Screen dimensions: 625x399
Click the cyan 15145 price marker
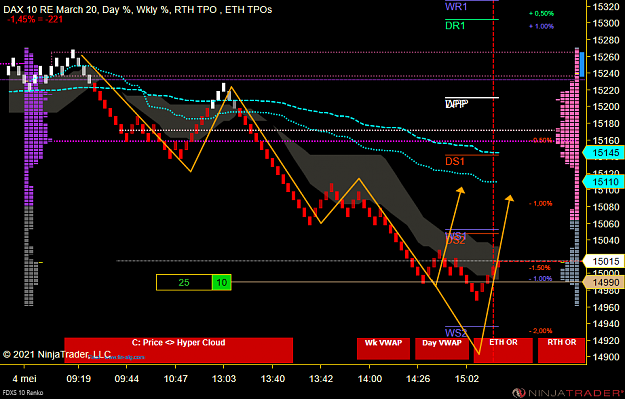coord(603,153)
